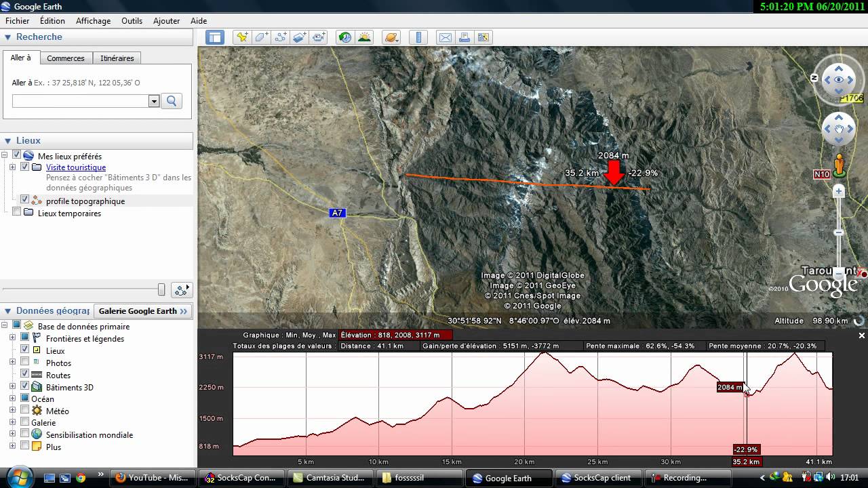The image size is (868, 488).
Task: Click the zoom in plus button
Action: point(839,192)
